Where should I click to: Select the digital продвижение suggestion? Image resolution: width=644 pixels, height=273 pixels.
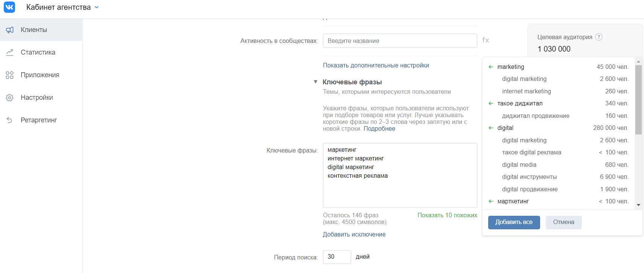tap(559, 189)
